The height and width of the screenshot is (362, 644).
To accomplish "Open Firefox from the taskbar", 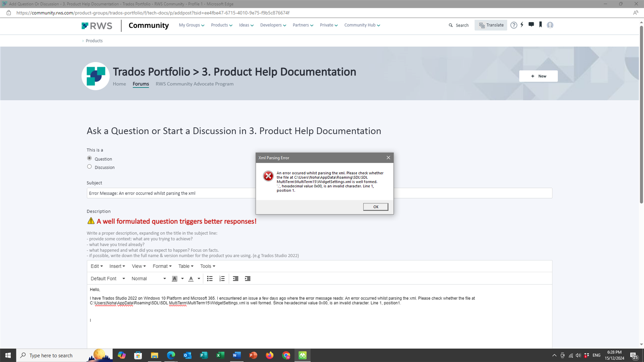I will tap(270, 355).
